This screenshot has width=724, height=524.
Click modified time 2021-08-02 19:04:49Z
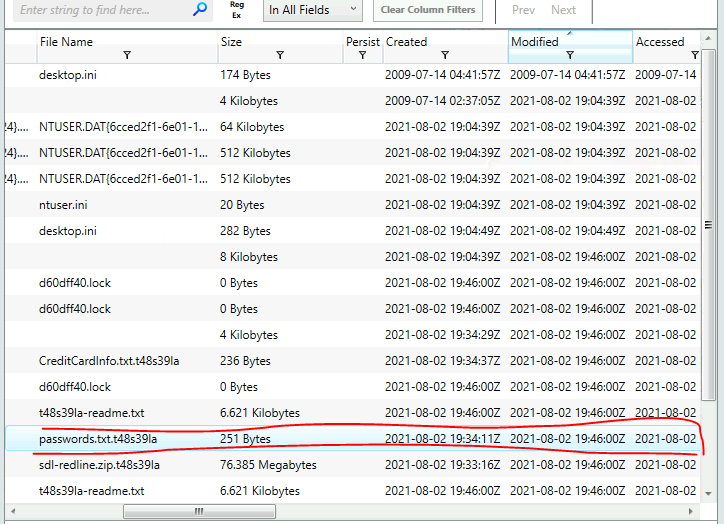(567, 230)
